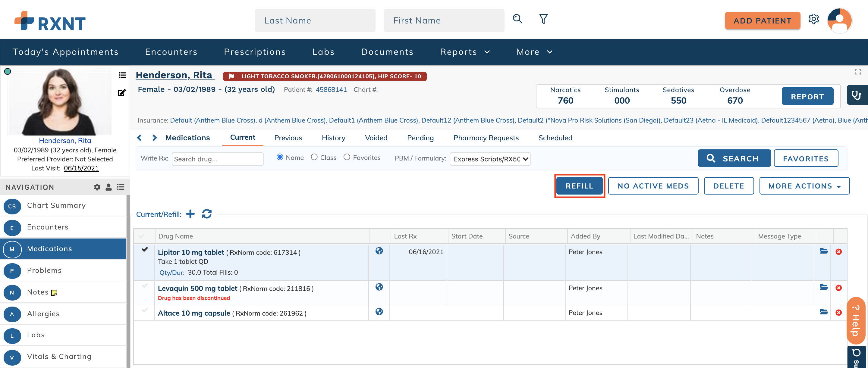Open the settings gear in header
Screen dimensions: 868x368
click(813, 19)
